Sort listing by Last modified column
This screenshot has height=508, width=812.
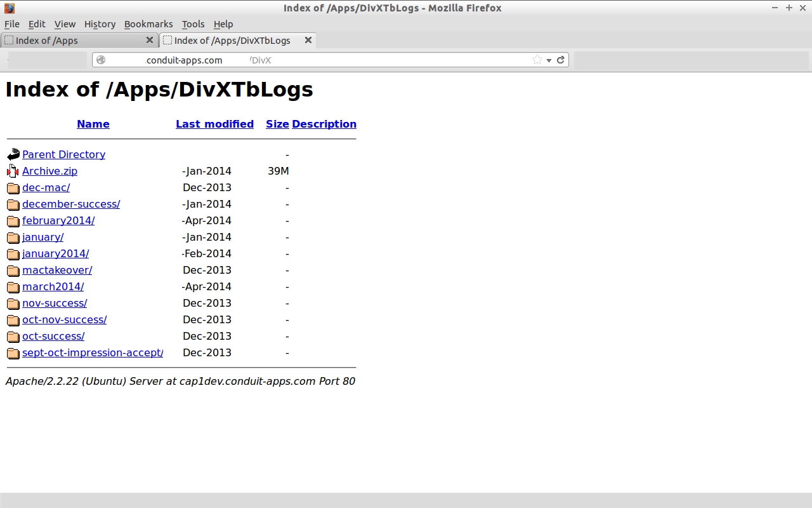[x=214, y=124]
